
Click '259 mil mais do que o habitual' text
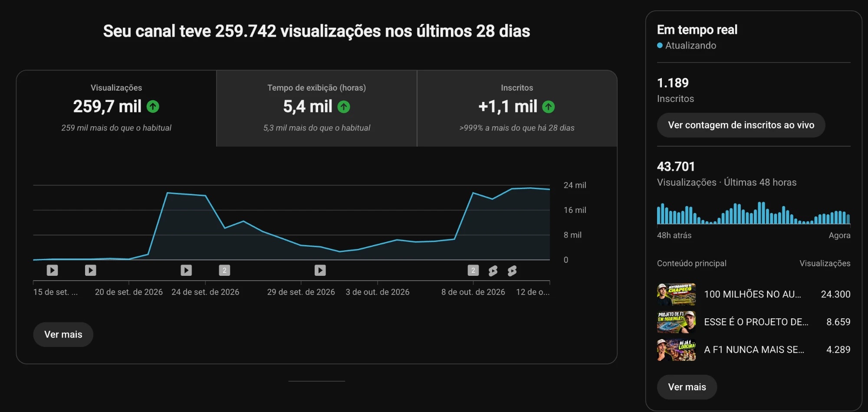tap(116, 128)
